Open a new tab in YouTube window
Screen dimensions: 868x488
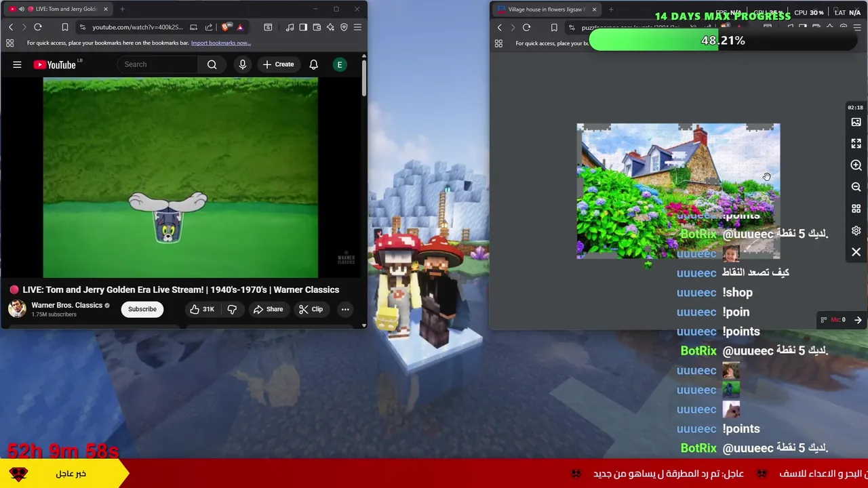122,9
